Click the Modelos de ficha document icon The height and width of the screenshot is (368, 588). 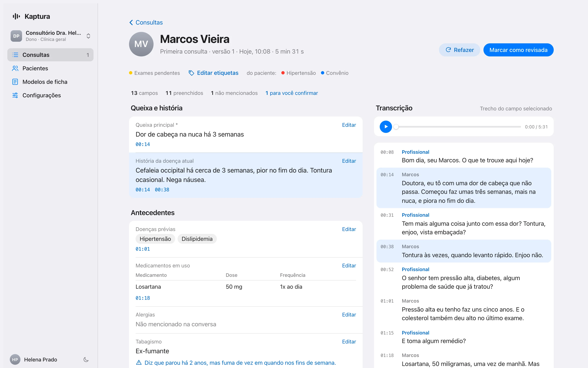pyautogui.click(x=15, y=82)
